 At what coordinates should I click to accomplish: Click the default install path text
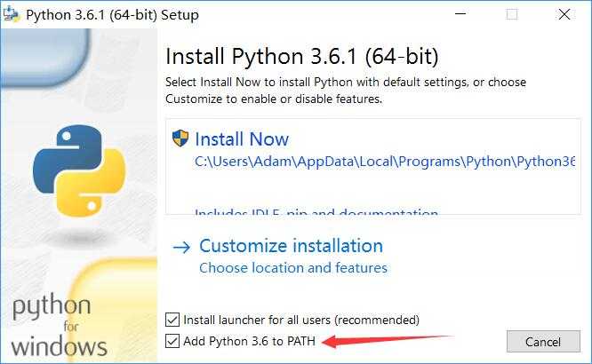click(385, 162)
